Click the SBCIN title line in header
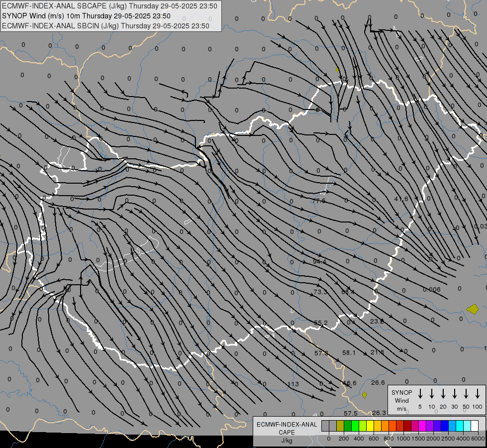Screen dimensions: 487x448 [x=105, y=26]
